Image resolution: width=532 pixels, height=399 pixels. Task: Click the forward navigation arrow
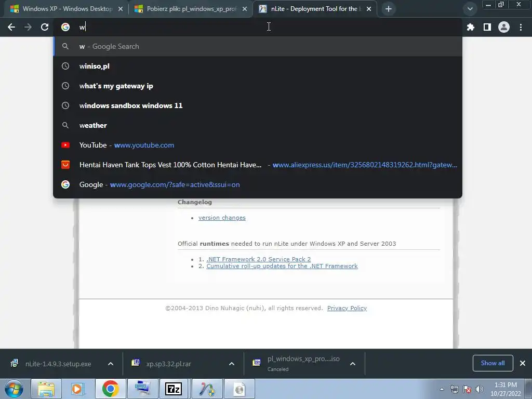pos(28,27)
